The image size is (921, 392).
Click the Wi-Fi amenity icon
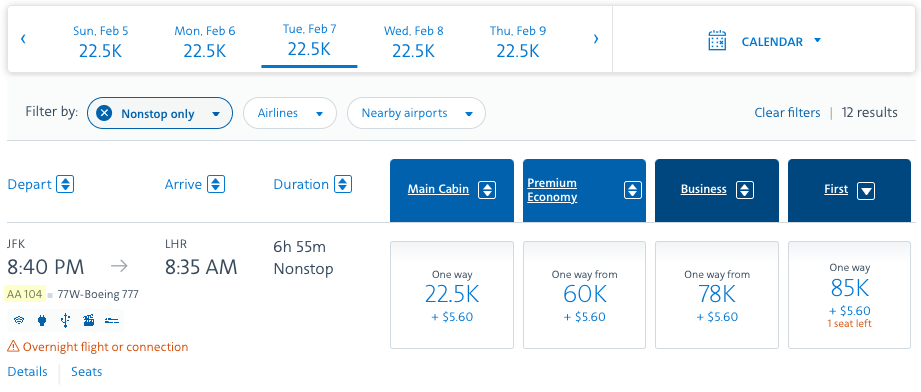click(x=19, y=320)
